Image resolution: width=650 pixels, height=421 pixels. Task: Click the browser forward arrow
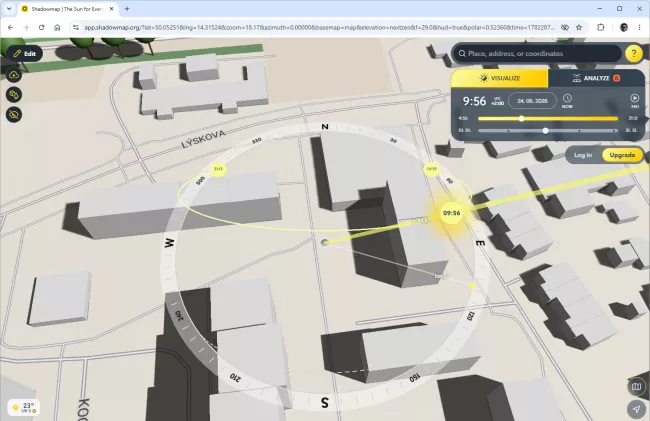(x=26, y=27)
